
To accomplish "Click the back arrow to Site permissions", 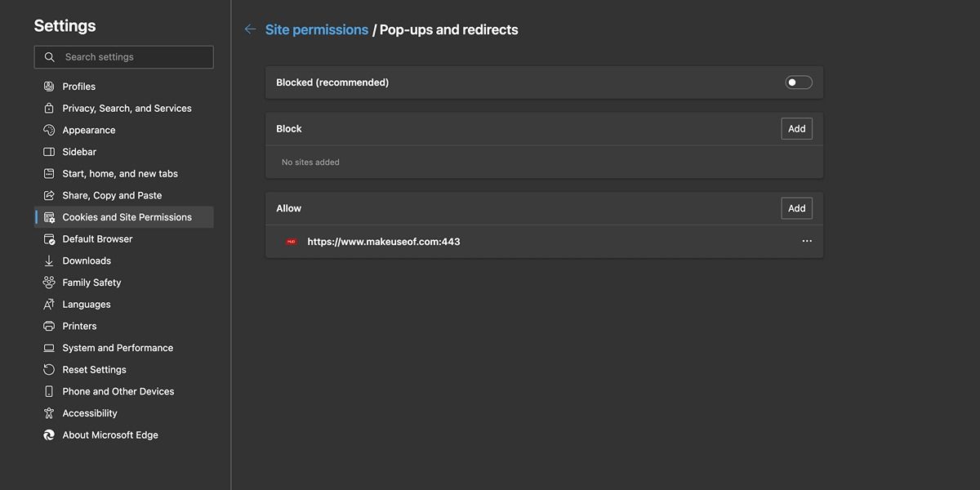I will (x=250, y=29).
